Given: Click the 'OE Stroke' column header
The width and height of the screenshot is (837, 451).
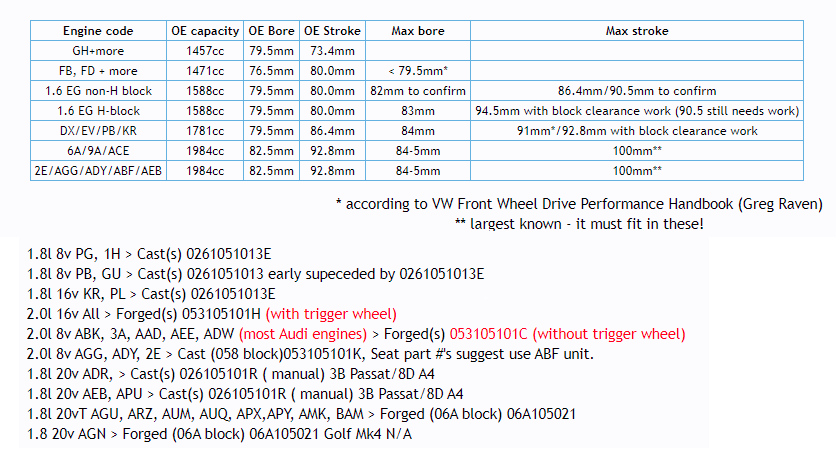Looking at the screenshot, I should (332, 31).
